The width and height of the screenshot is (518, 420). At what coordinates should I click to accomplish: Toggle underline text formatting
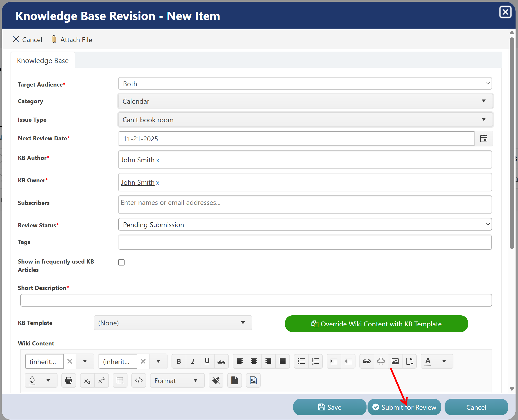207,361
